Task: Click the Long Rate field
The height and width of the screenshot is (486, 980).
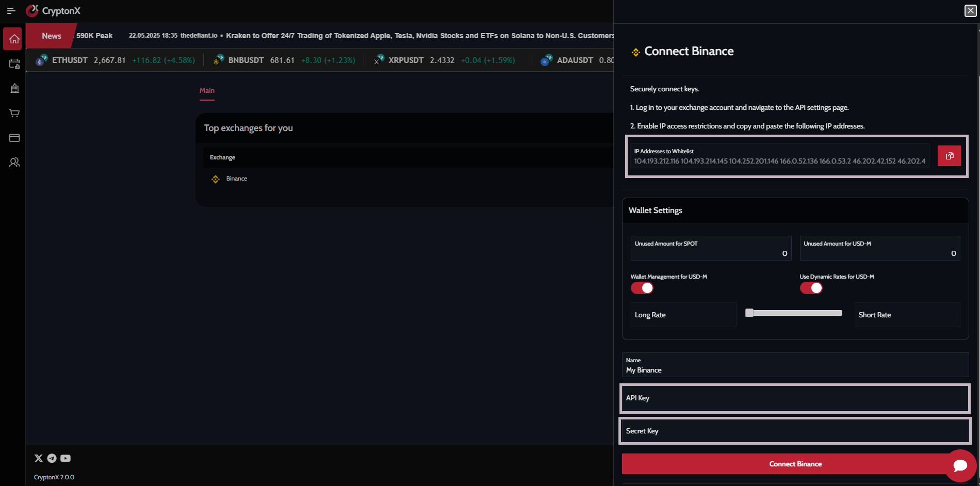Action: [683, 315]
